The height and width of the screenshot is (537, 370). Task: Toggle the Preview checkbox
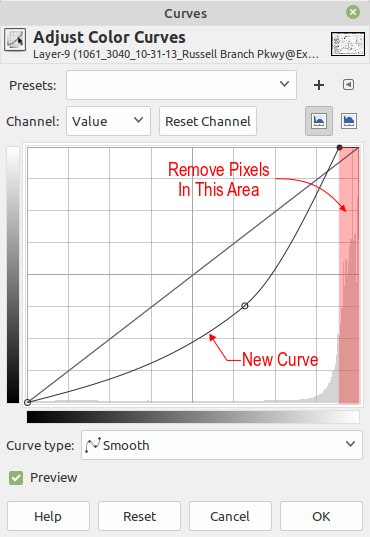pyautogui.click(x=16, y=478)
